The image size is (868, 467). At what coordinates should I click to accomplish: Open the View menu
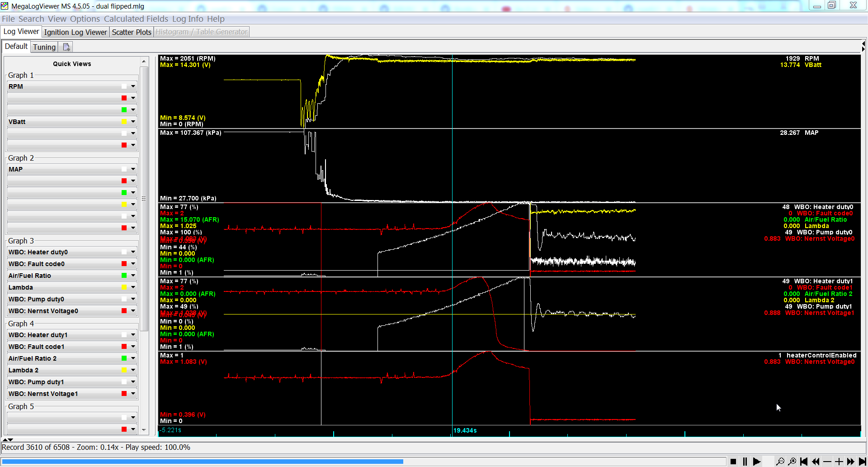pos(57,19)
